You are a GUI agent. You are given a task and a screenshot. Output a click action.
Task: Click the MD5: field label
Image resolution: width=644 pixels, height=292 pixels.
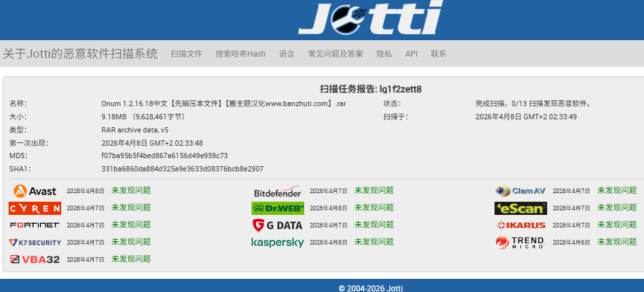18,156
